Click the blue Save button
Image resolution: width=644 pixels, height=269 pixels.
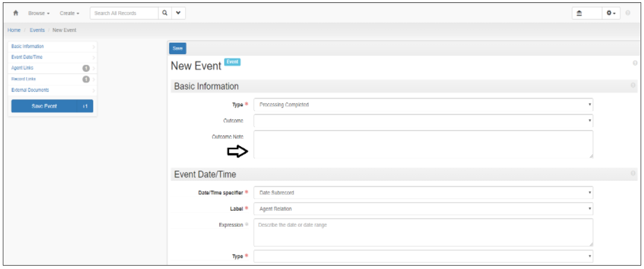177,48
